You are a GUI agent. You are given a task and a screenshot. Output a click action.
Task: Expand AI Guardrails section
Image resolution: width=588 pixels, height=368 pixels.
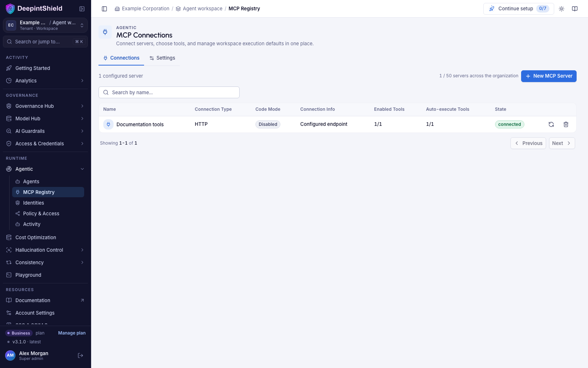coord(46,131)
